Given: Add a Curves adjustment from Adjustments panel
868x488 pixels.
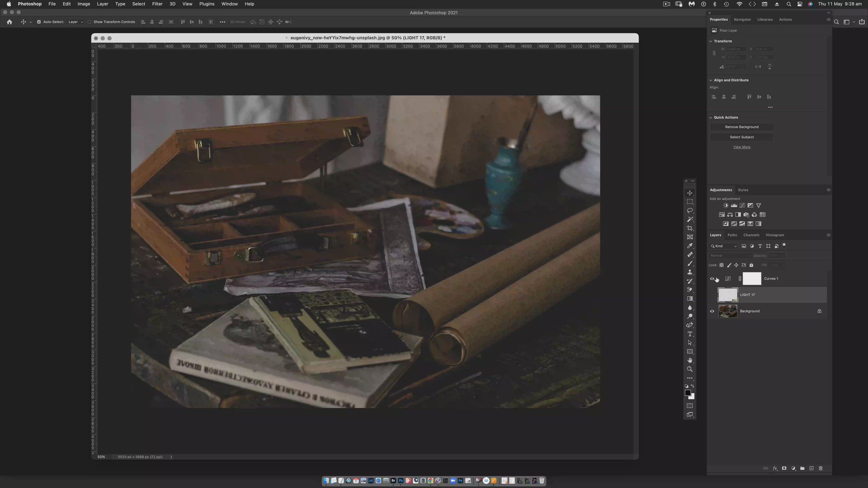Looking at the screenshot, I should 742,205.
